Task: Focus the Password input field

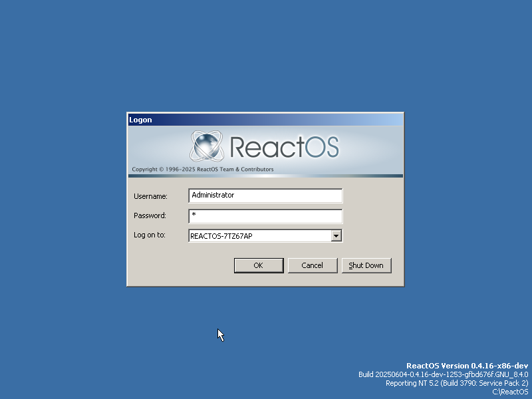Action: pyautogui.click(x=265, y=216)
